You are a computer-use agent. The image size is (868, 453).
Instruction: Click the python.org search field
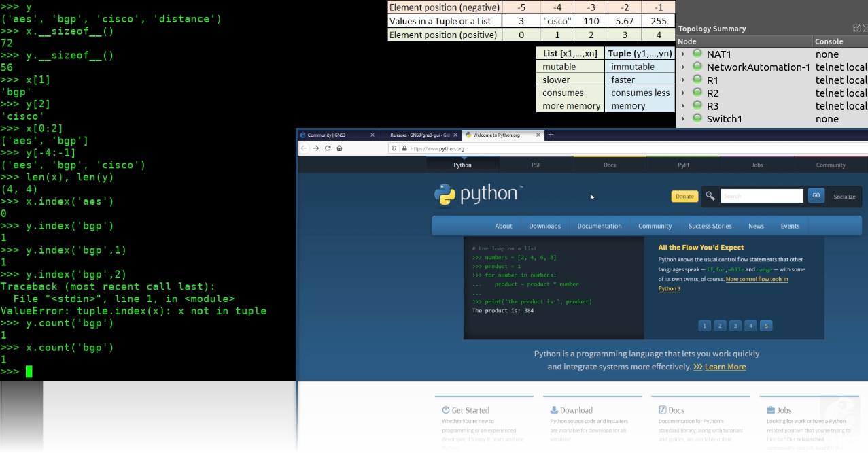pos(762,196)
